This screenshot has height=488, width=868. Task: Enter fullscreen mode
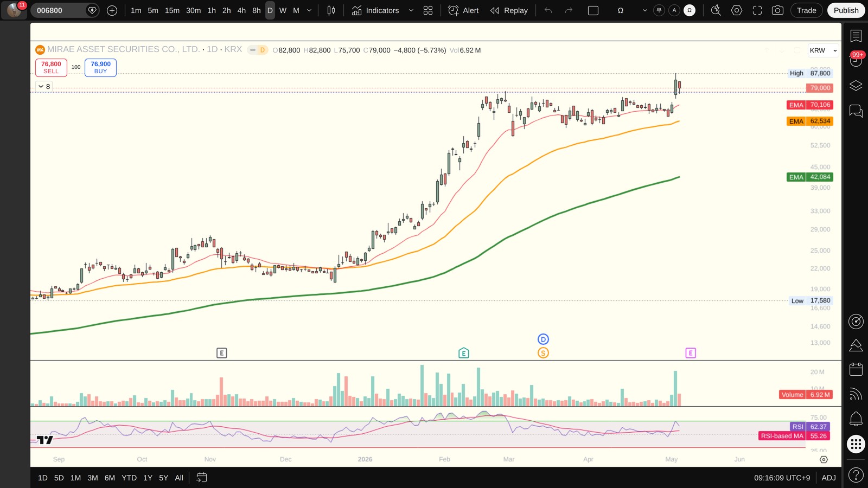(x=757, y=10)
